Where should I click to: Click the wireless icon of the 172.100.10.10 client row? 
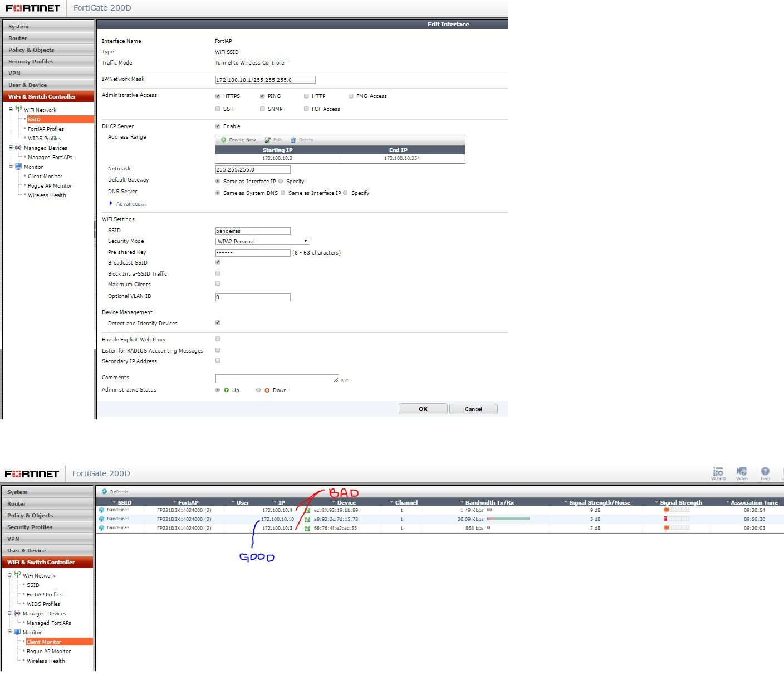[x=101, y=519]
